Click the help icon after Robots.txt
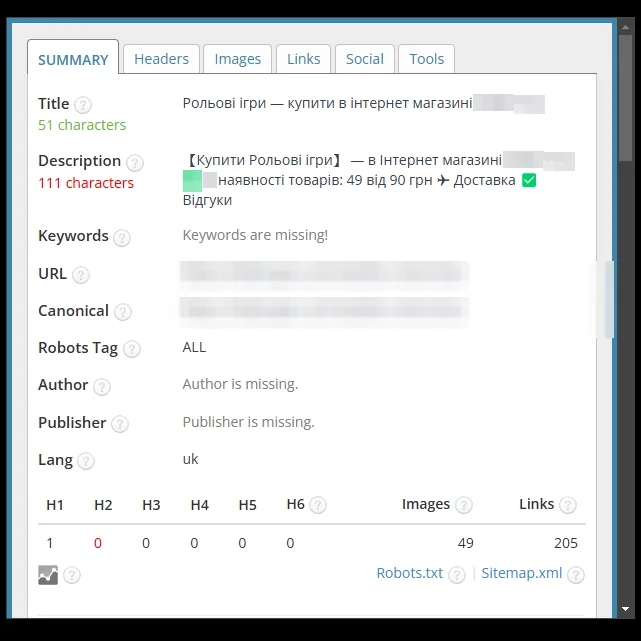This screenshot has height=641, width=641. tap(457, 575)
